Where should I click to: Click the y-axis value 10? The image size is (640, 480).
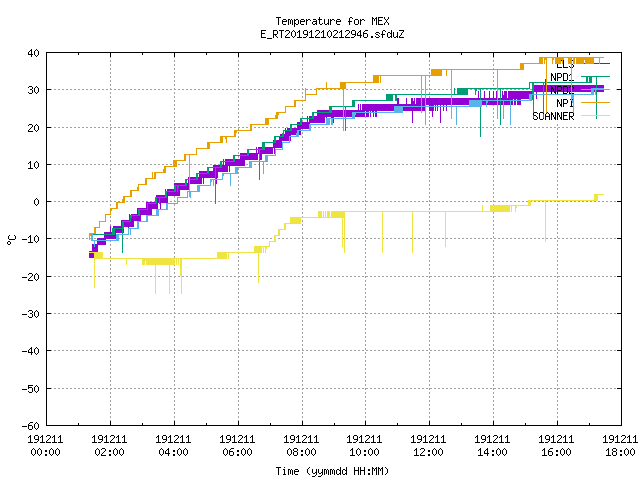tap(33, 165)
